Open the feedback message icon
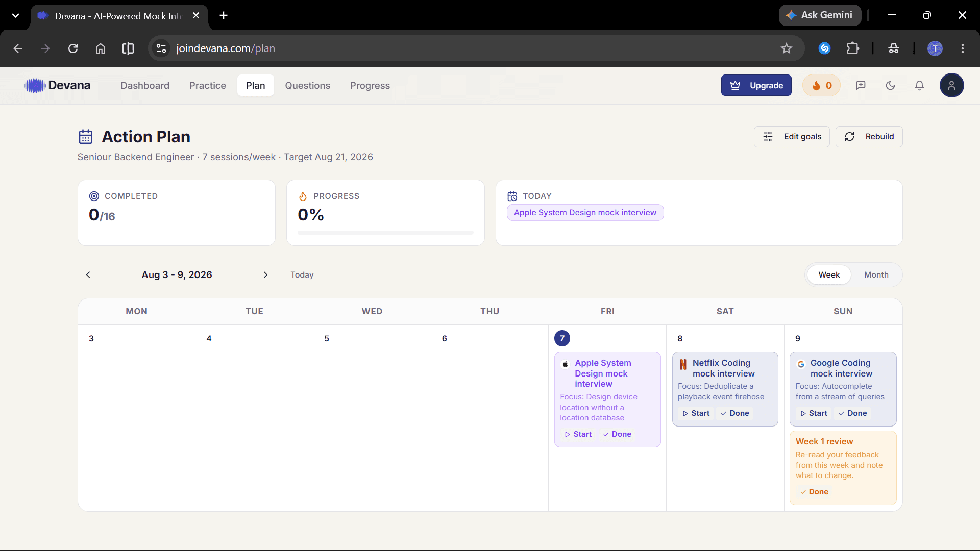The width and height of the screenshot is (980, 551). click(x=861, y=85)
